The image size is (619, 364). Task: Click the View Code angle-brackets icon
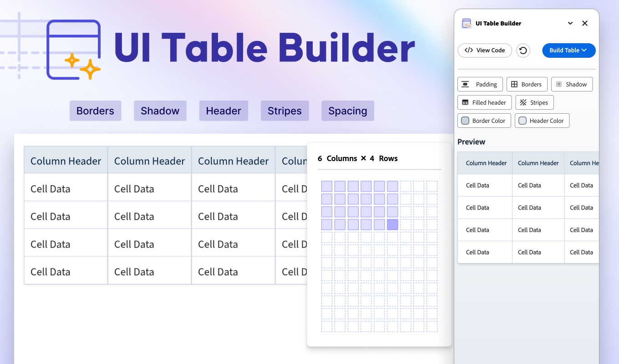(x=469, y=50)
